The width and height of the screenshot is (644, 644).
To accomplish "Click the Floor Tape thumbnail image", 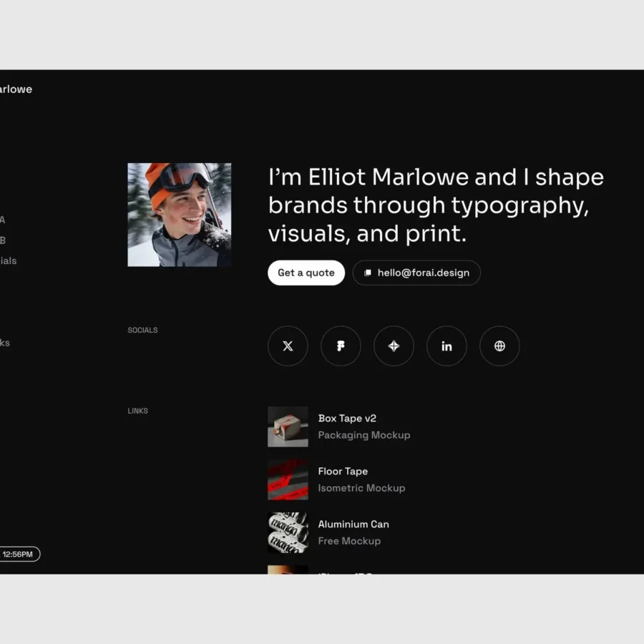I will point(288,479).
